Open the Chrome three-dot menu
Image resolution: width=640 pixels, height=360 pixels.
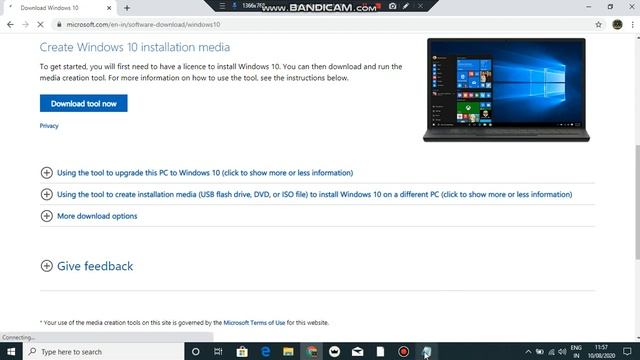(x=632, y=24)
